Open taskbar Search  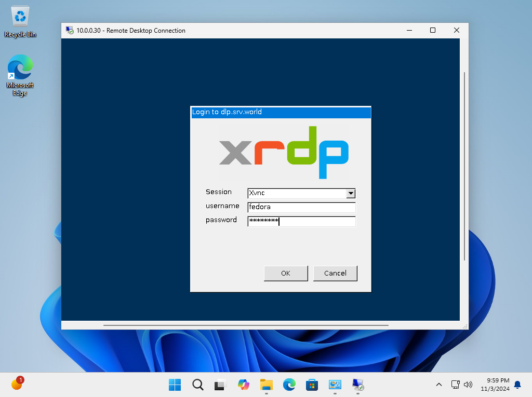198,385
